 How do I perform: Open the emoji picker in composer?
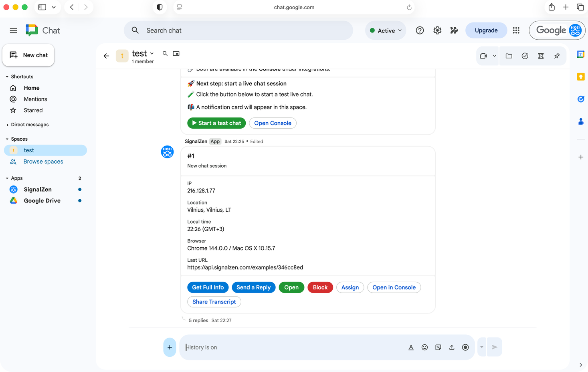click(x=424, y=348)
